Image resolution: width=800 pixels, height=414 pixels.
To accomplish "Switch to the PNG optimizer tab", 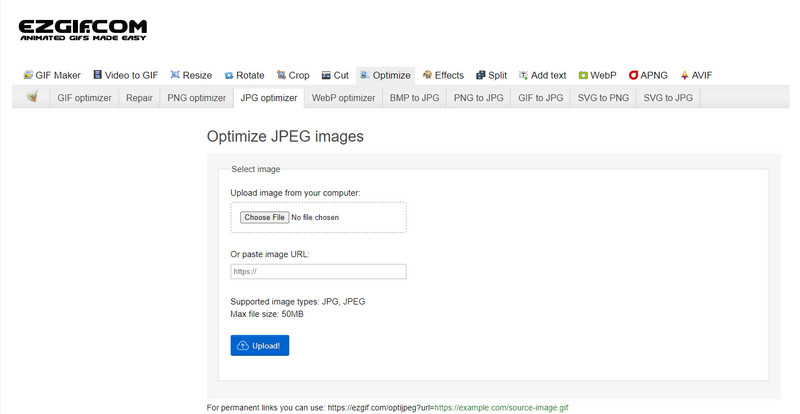I will tap(196, 98).
